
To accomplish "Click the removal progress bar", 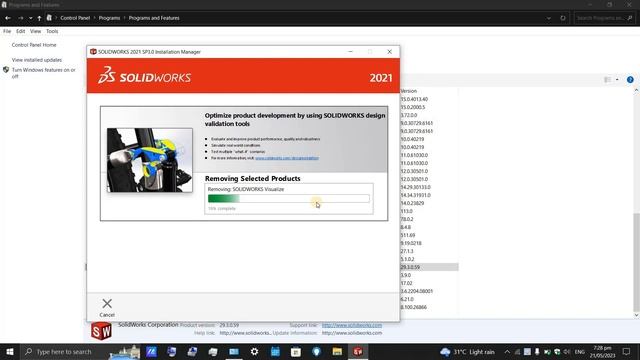I will tap(289, 199).
